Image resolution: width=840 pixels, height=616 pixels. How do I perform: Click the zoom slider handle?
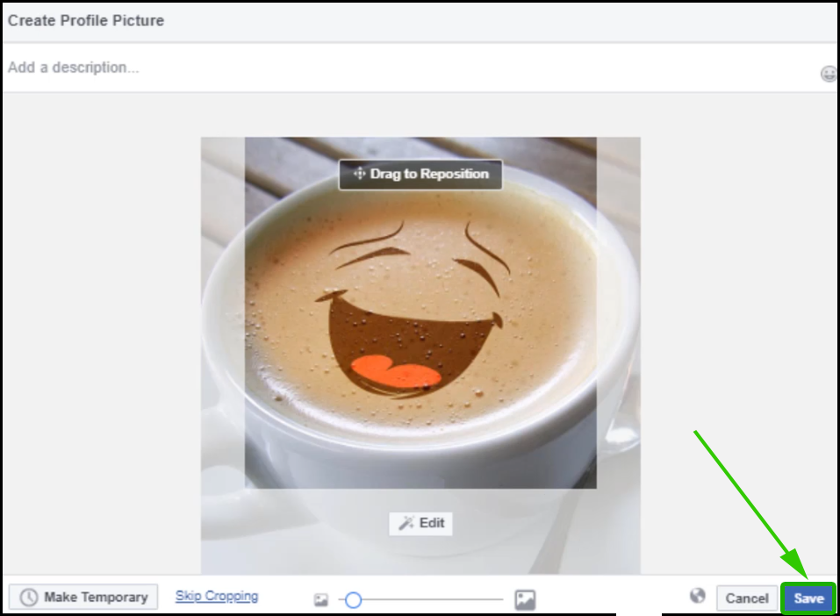click(353, 600)
